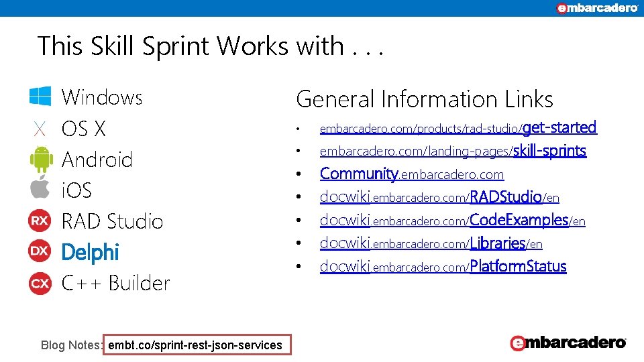Click the 'C++ Builder' product label
644x362 pixels.
pyautogui.click(x=115, y=283)
